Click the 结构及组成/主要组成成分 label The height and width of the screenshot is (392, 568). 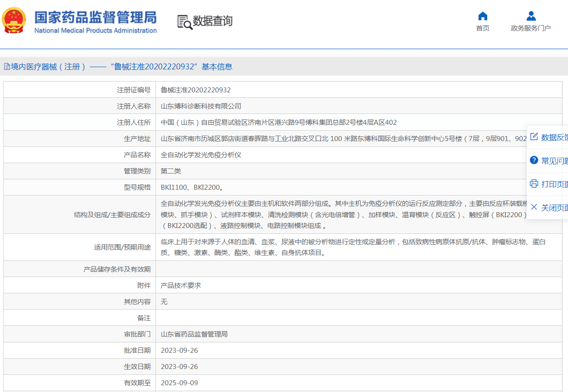[x=112, y=214]
